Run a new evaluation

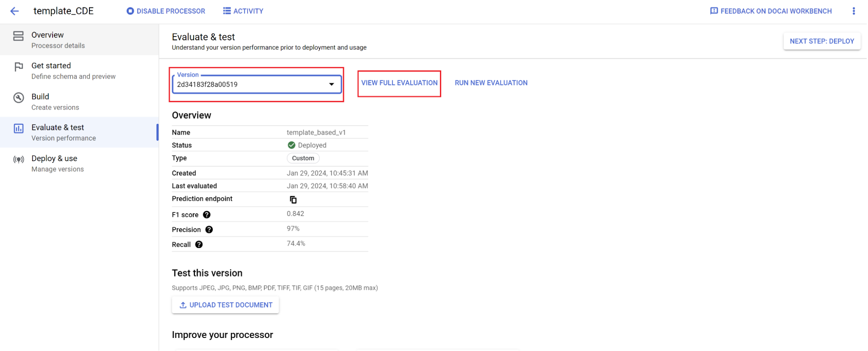491,83
